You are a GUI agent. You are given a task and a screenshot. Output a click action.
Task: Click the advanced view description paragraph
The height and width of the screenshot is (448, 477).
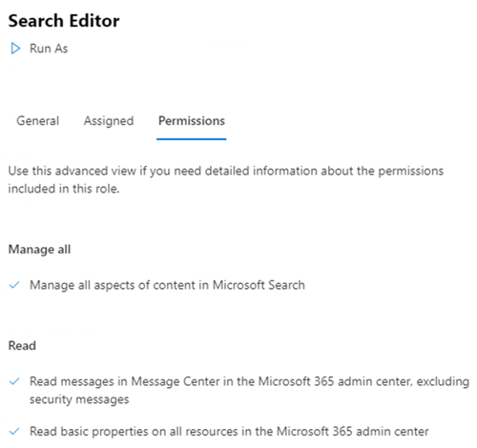[226, 179]
